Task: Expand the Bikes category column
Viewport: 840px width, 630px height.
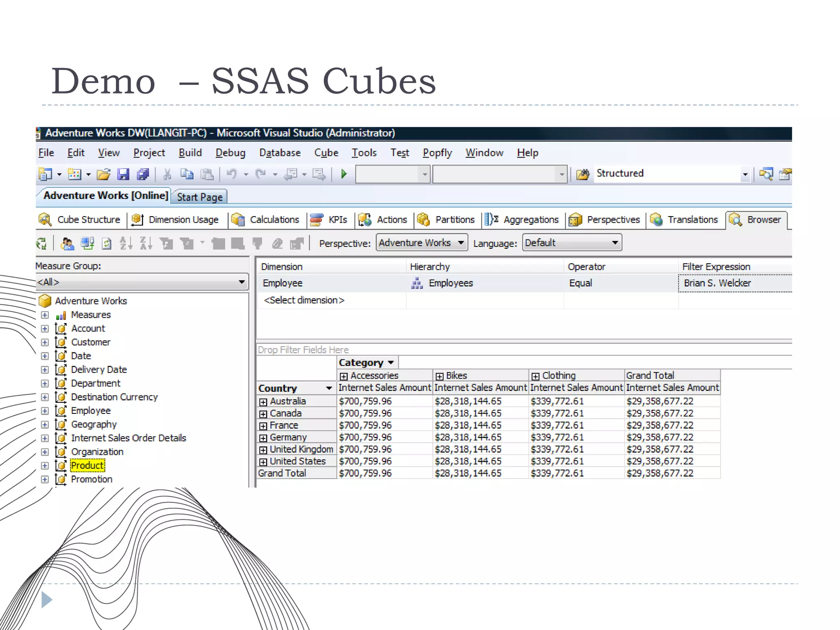Action: pyautogui.click(x=440, y=376)
